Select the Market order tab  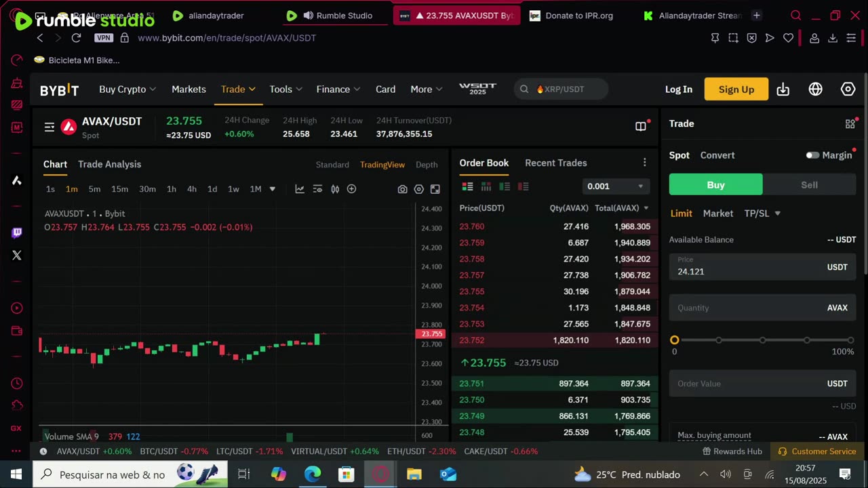tap(718, 213)
